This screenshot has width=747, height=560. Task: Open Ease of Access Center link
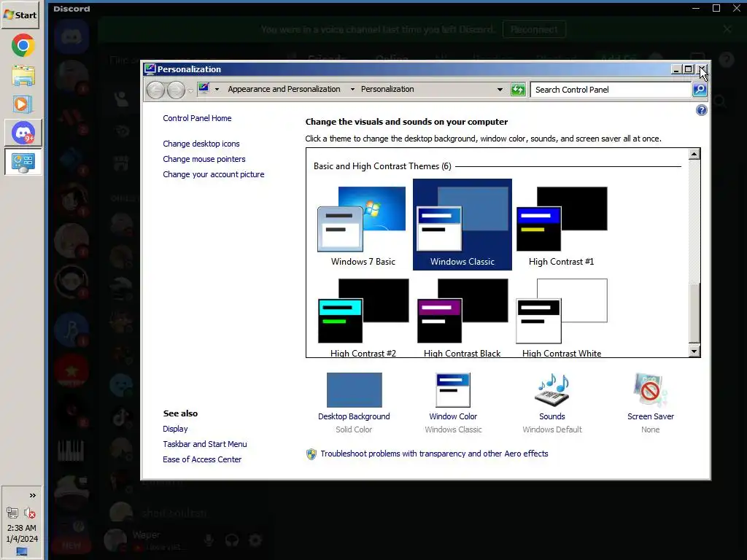202,459
